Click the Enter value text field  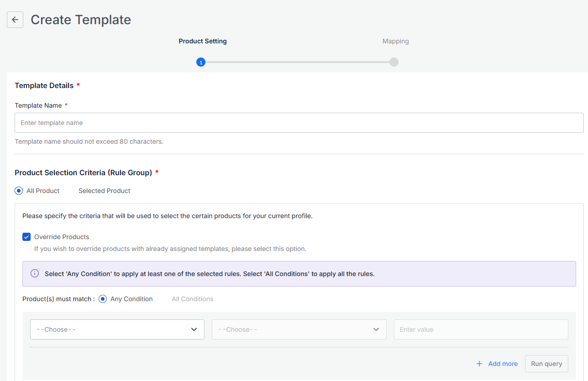pos(481,329)
